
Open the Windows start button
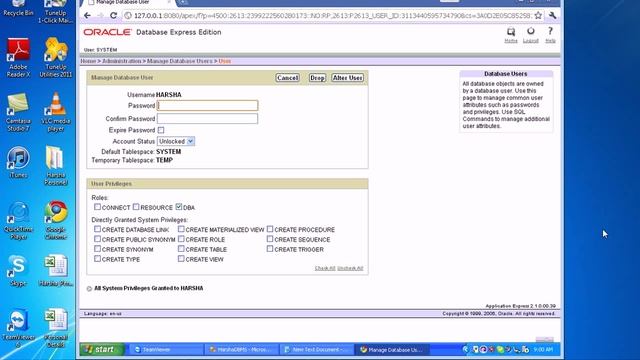(x=102, y=349)
